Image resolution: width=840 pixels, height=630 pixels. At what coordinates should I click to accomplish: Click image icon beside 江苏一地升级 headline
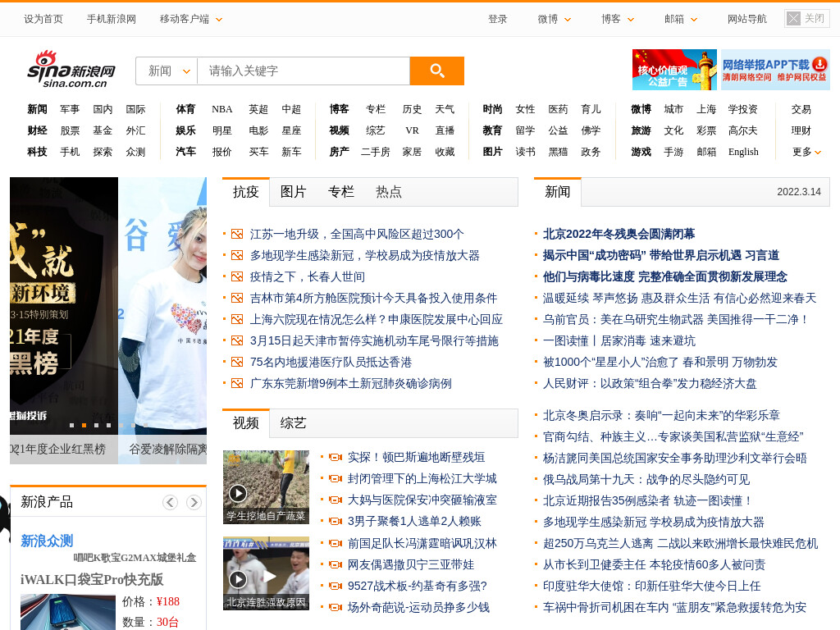[x=237, y=234]
